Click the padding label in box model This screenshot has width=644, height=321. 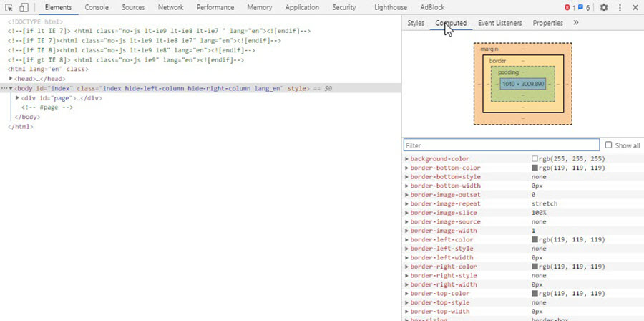[x=509, y=72]
